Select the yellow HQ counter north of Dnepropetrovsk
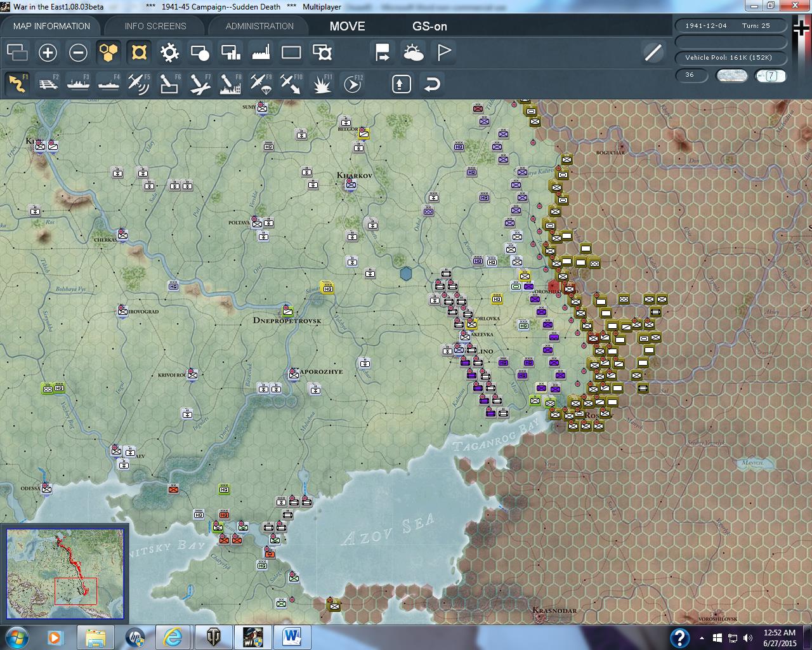 328,288
